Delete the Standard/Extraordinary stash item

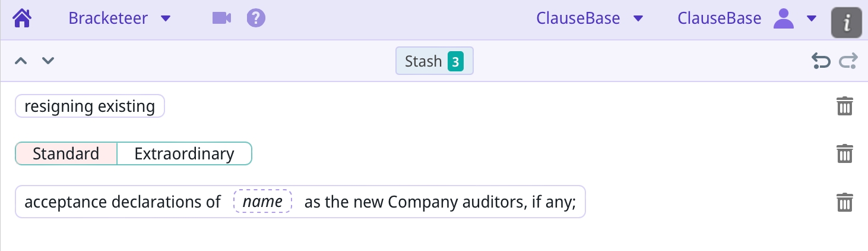(844, 153)
